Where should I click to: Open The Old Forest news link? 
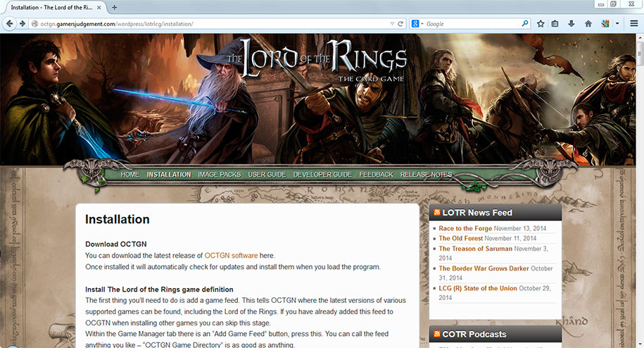pyautogui.click(x=461, y=238)
